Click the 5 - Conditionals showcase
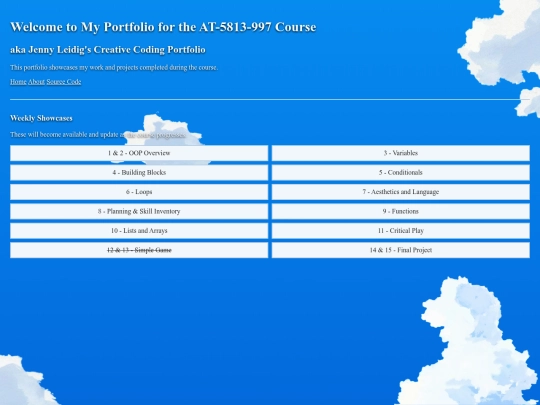 point(401,173)
